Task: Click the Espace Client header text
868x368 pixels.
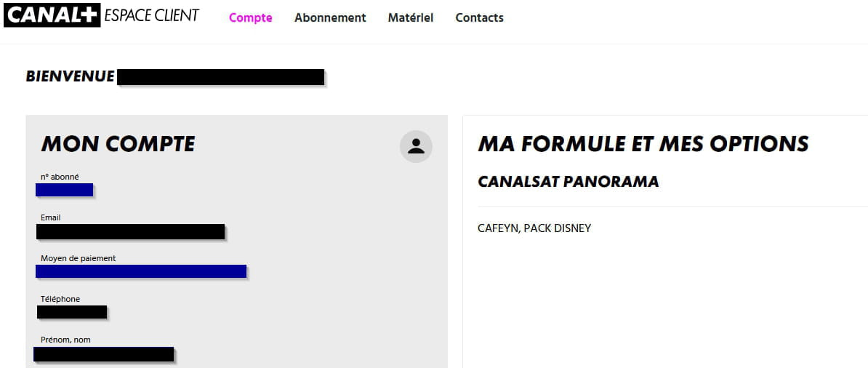Action: click(152, 15)
